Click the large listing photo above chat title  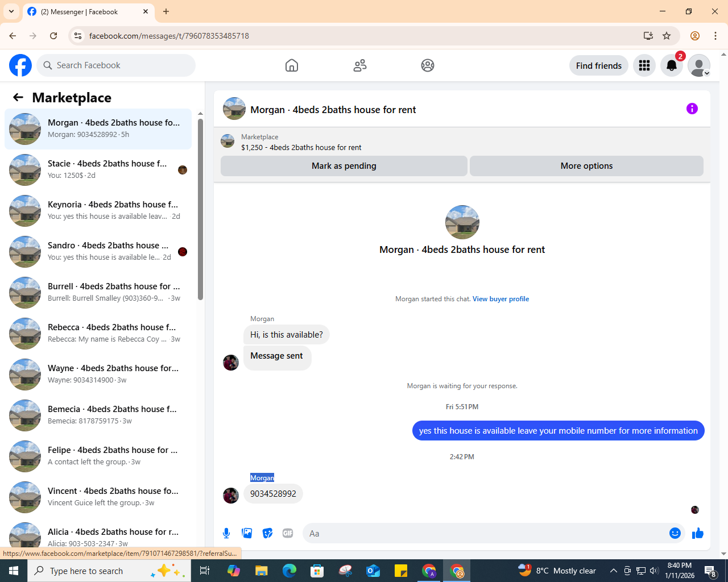462,222
